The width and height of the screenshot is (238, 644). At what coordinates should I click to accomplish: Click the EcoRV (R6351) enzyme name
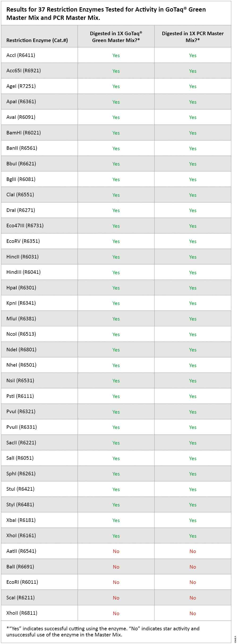tap(23, 241)
